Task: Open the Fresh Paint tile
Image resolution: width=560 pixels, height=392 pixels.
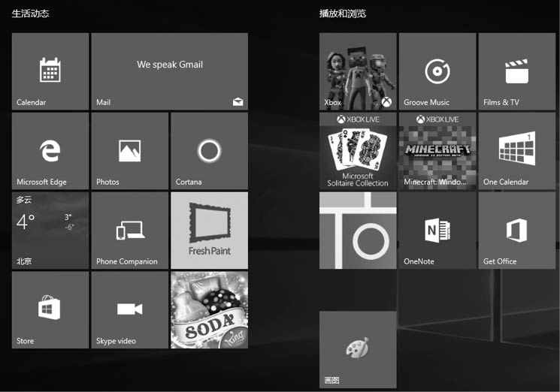Action: pyautogui.click(x=209, y=231)
